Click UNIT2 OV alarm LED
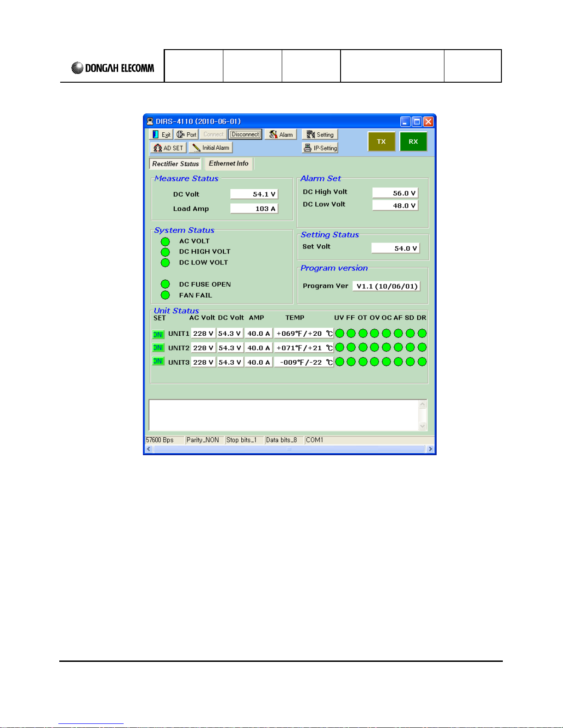Viewport: 563px width, 728px height. pyautogui.click(x=375, y=348)
